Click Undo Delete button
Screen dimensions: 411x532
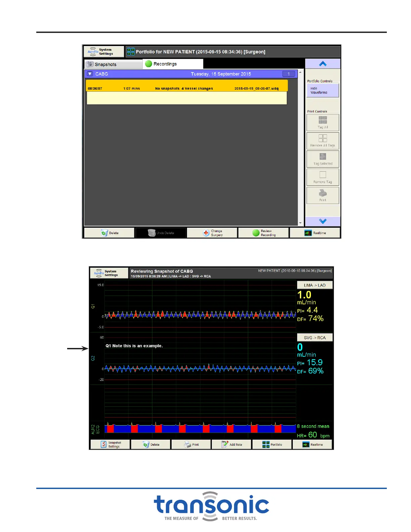[161, 233]
